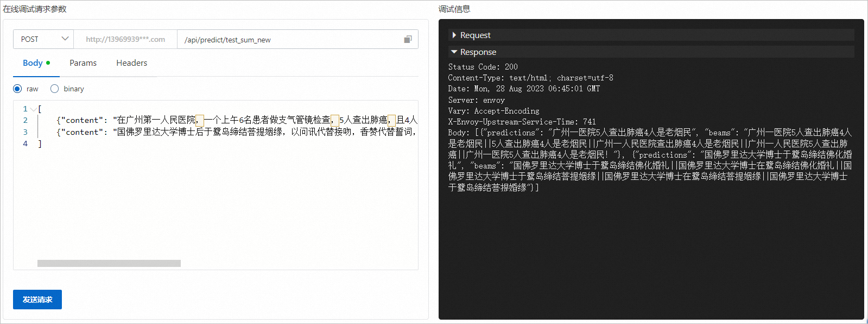Click the horizontal scrollbar in the code editor

(x=109, y=263)
